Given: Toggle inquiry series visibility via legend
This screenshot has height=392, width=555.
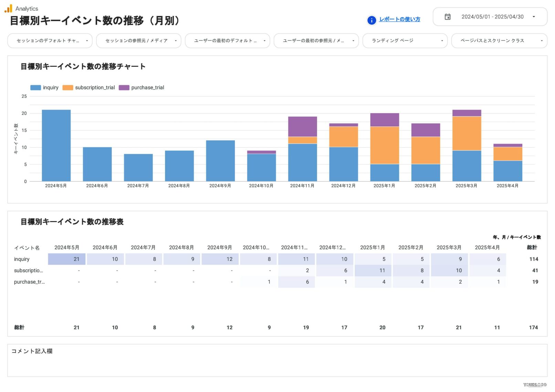Looking at the screenshot, I should coord(51,87).
